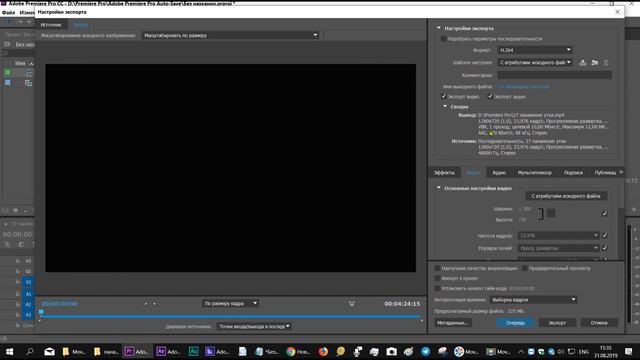The image size is (640, 360).
Task: Open Windows Start menu
Action: 9,351
